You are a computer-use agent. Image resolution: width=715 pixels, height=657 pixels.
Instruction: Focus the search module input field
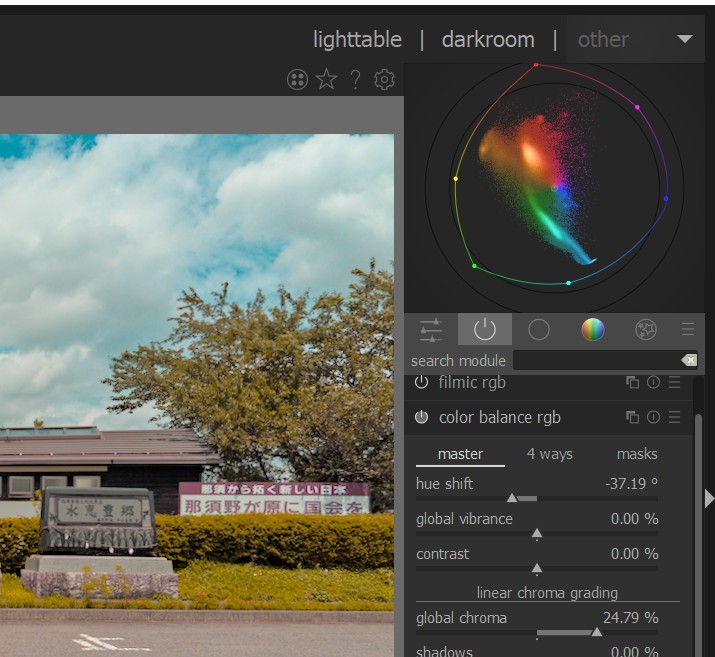597,361
